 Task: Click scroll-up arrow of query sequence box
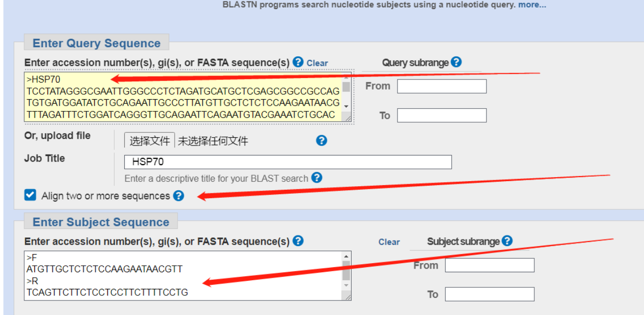(346, 76)
